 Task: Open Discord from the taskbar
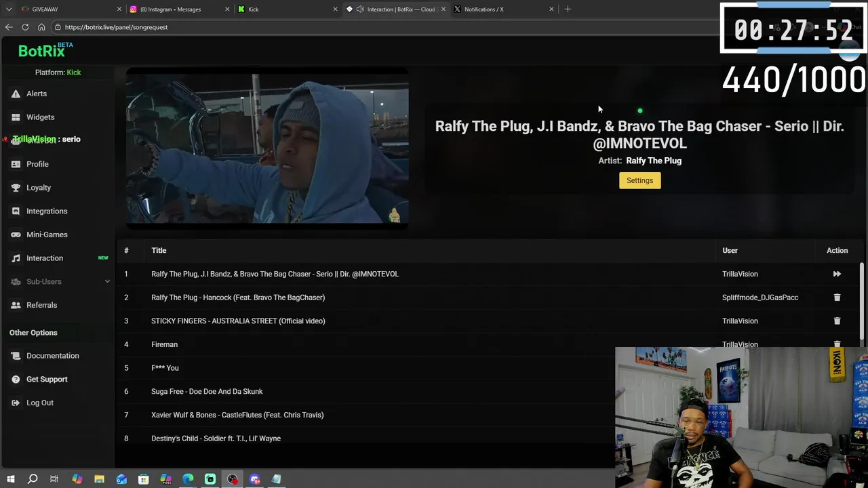pos(255,479)
